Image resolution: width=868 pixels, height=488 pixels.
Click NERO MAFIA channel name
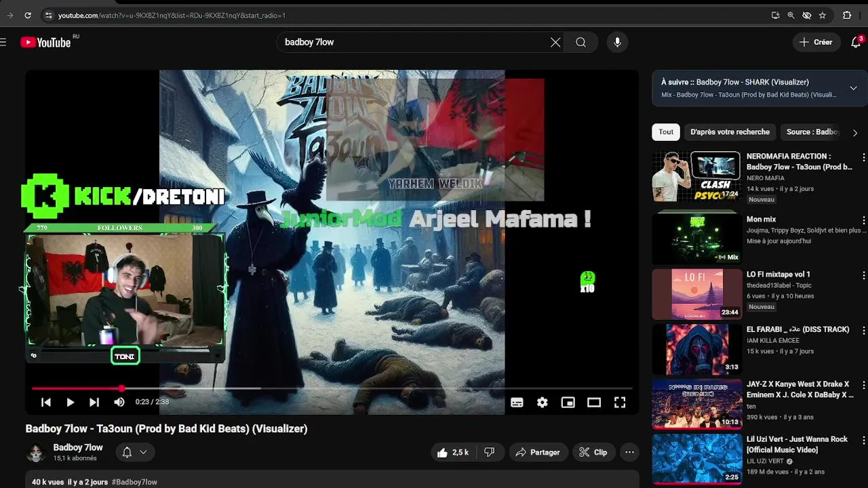(x=766, y=178)
